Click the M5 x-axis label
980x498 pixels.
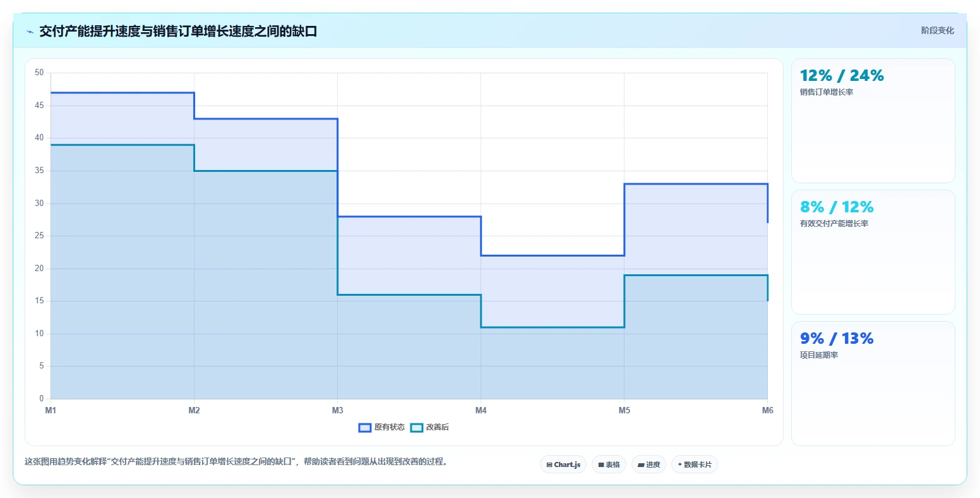[624, 411]
